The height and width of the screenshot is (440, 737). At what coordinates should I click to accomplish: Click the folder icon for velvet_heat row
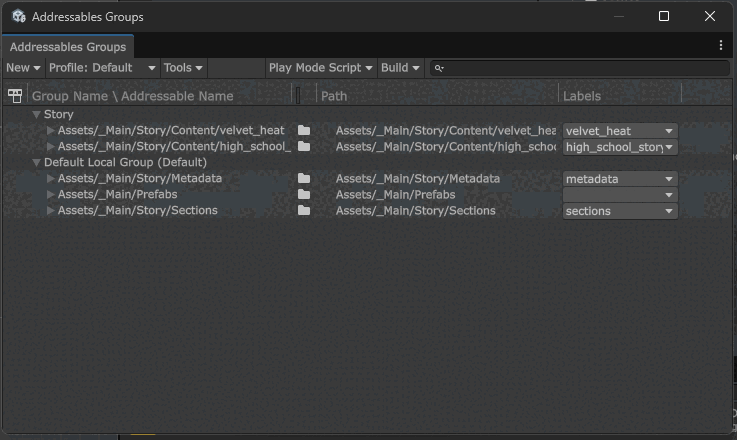tap(304, 131)
